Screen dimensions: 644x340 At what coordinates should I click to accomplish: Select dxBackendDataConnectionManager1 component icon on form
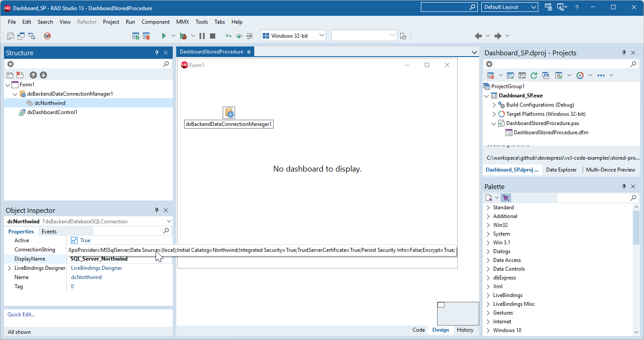point(229,112)
